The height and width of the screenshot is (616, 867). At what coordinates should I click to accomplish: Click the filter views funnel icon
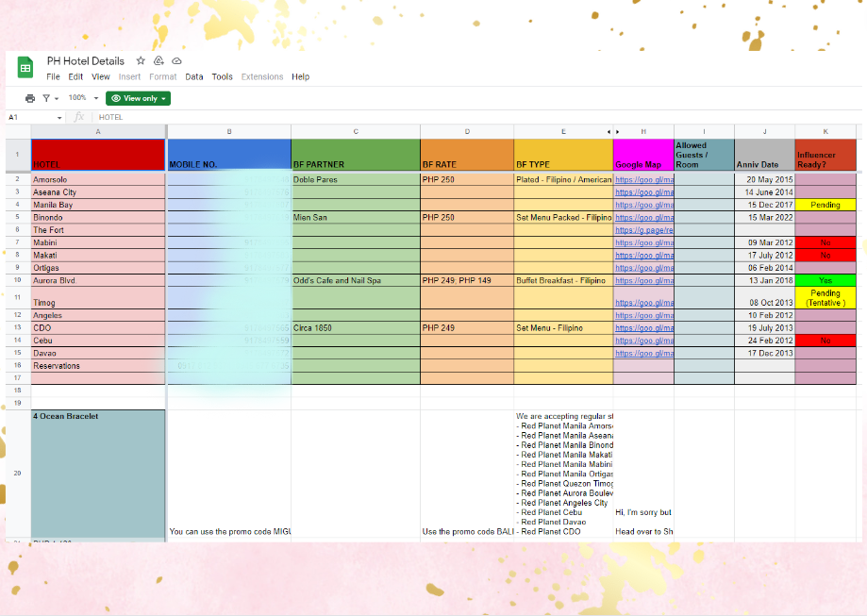(x=46, y=98)
